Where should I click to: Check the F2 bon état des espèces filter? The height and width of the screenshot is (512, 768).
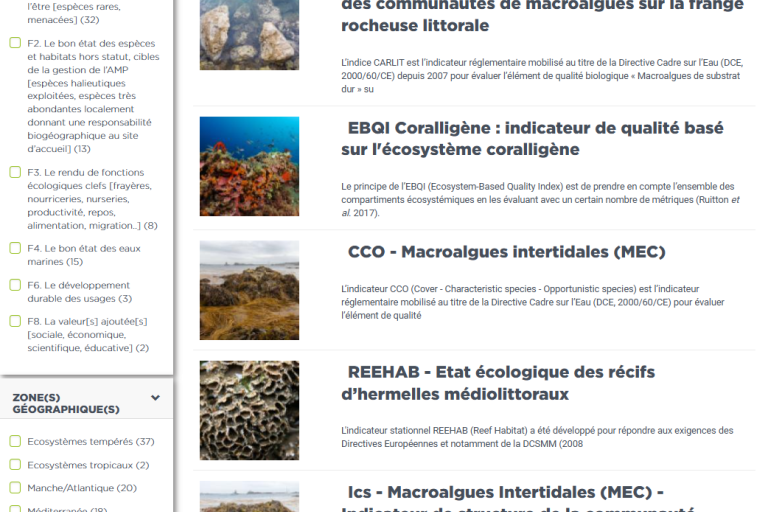click(15, 43)
